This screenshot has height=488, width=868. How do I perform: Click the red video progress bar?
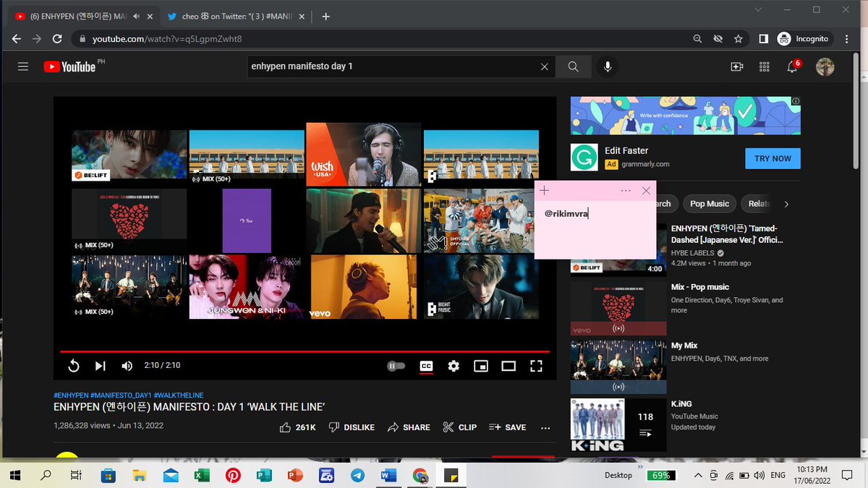(x=305, y=351)
